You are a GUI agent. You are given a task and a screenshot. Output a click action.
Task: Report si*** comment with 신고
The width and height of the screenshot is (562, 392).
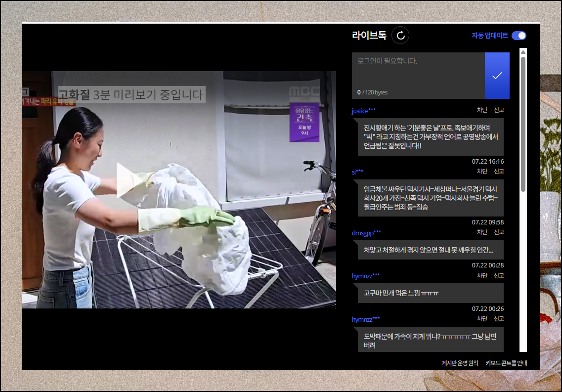click(499, 171)
